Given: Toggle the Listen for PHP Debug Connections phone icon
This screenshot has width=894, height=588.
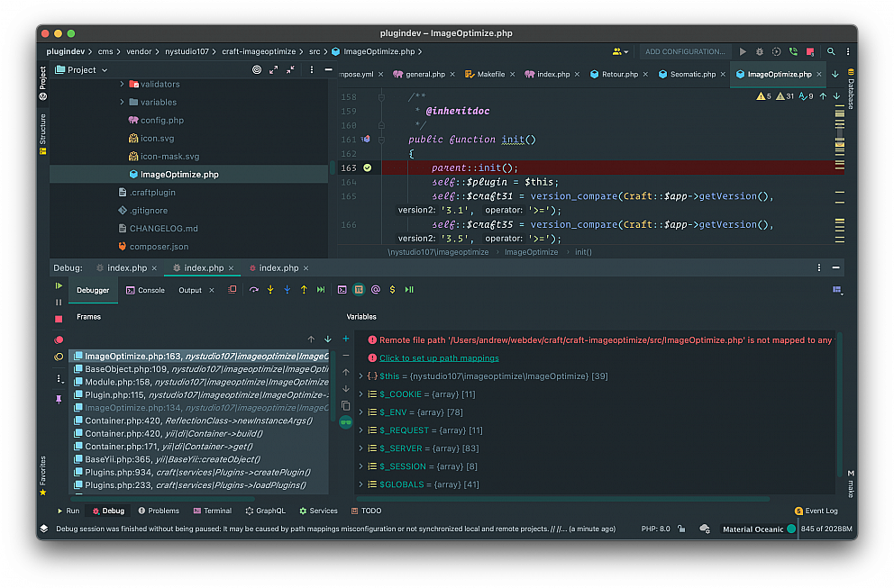Looking at the screenshot, I should (x=793, y=51).
